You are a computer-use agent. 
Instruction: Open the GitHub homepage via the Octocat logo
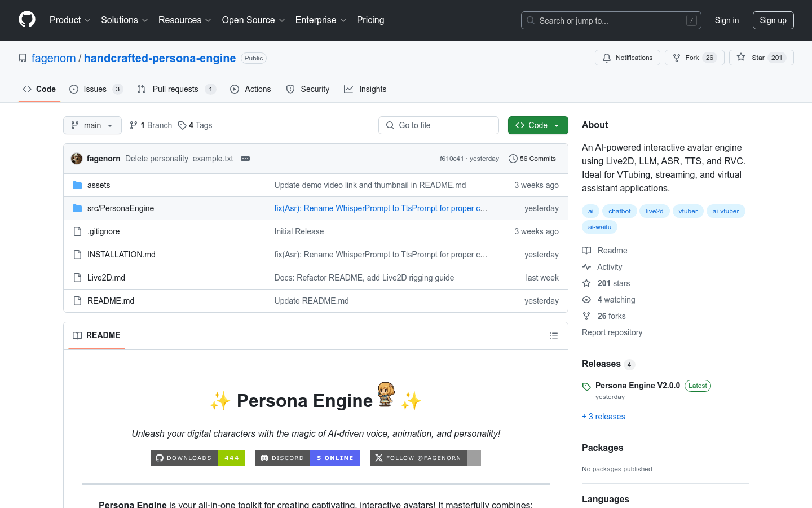(27, 20)
